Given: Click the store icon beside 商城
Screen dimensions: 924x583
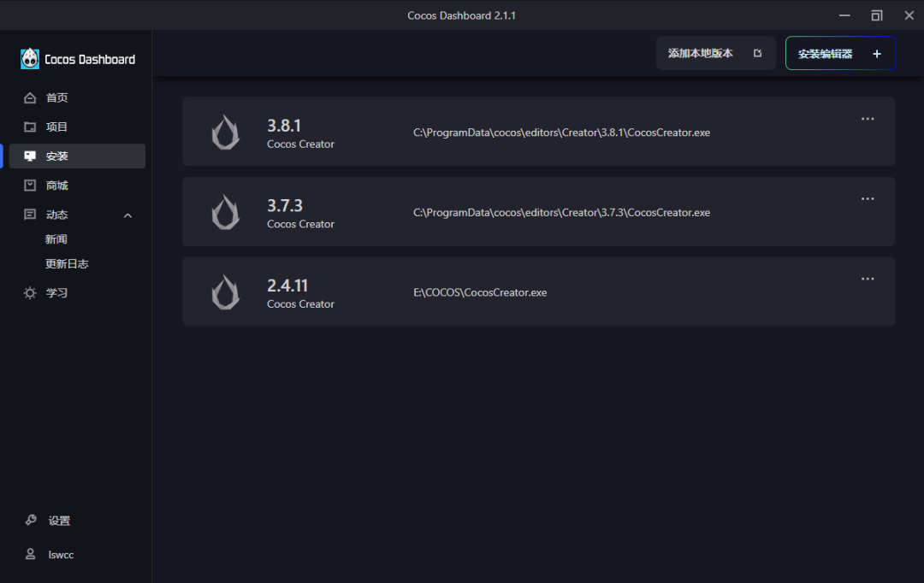Looking at the screenshot, I should click(30, 185).
